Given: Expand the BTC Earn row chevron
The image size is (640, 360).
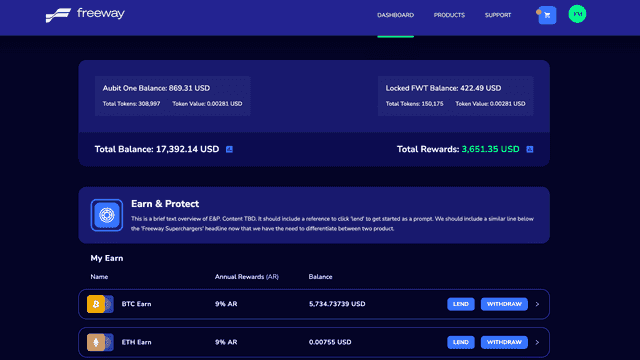Looking at the screenshot, I should (537, 304).
